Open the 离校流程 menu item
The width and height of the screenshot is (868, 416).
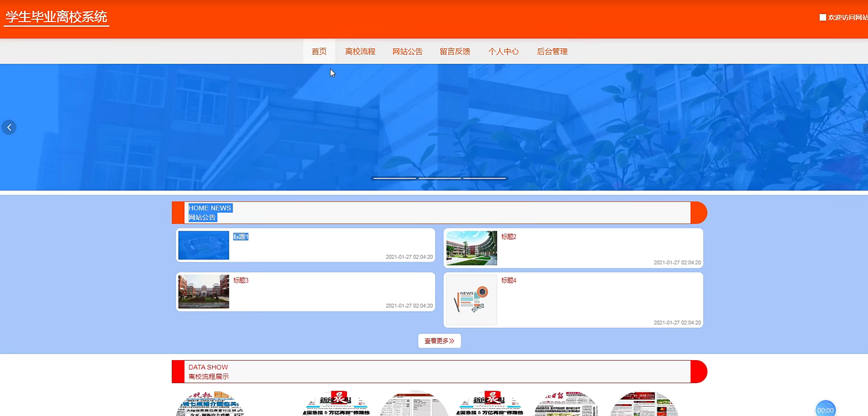point(360,52)
